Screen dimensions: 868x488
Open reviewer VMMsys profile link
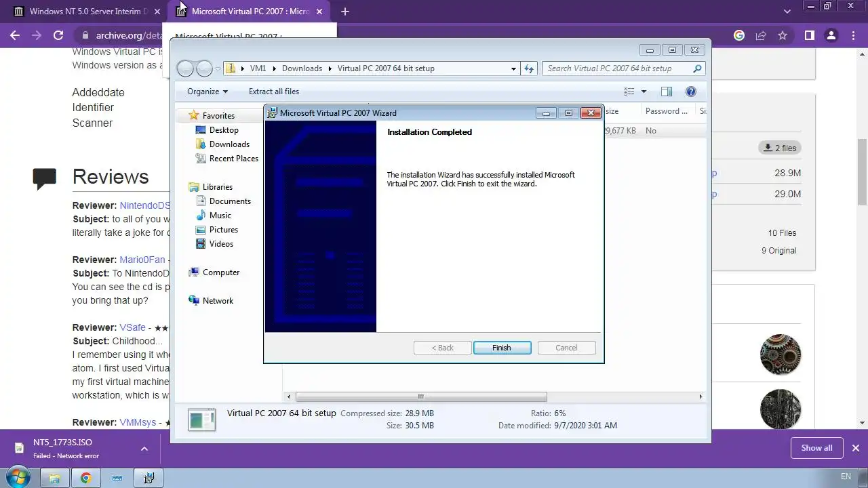(138, 422)
